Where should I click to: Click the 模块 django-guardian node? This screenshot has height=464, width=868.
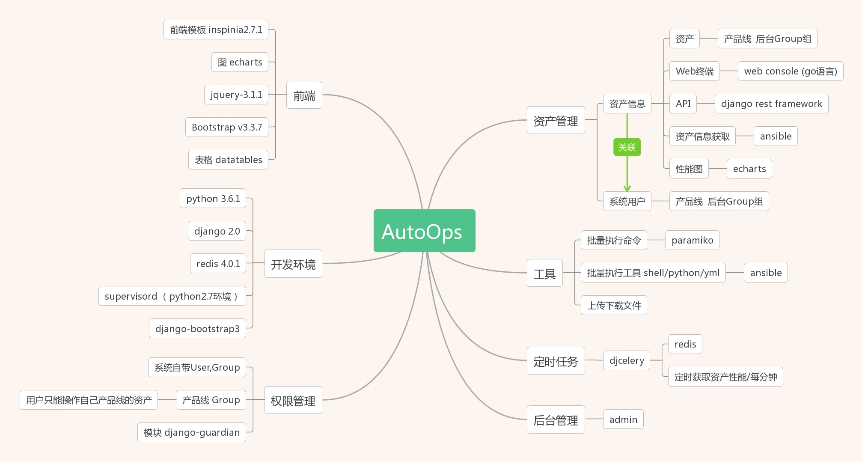click(x=191, y=432)
